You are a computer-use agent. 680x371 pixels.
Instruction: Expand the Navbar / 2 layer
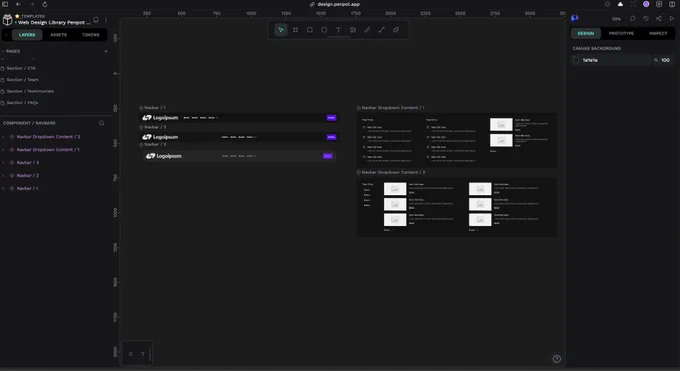click(x=3, y=176)
